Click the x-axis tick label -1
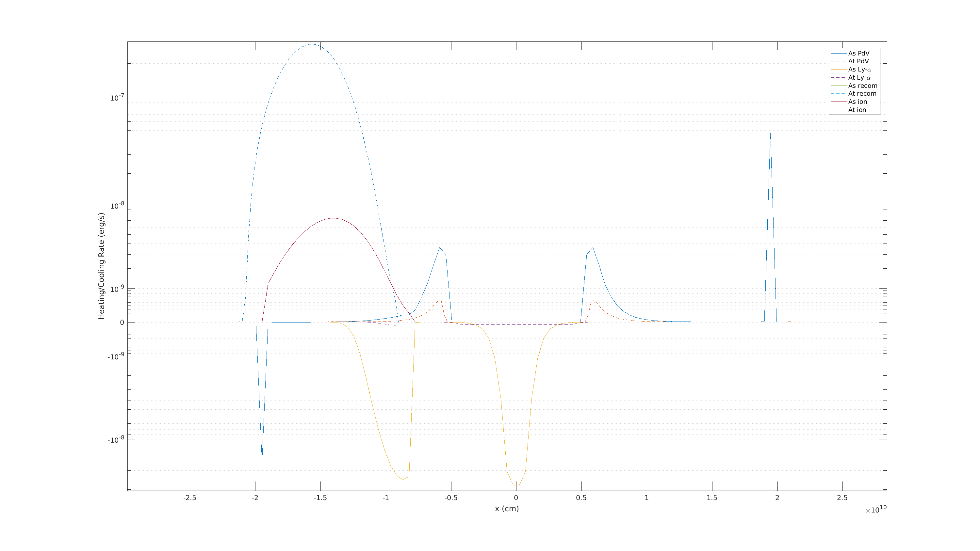The height and width of the screenshot is (551, 980). [x=386, y=498]
